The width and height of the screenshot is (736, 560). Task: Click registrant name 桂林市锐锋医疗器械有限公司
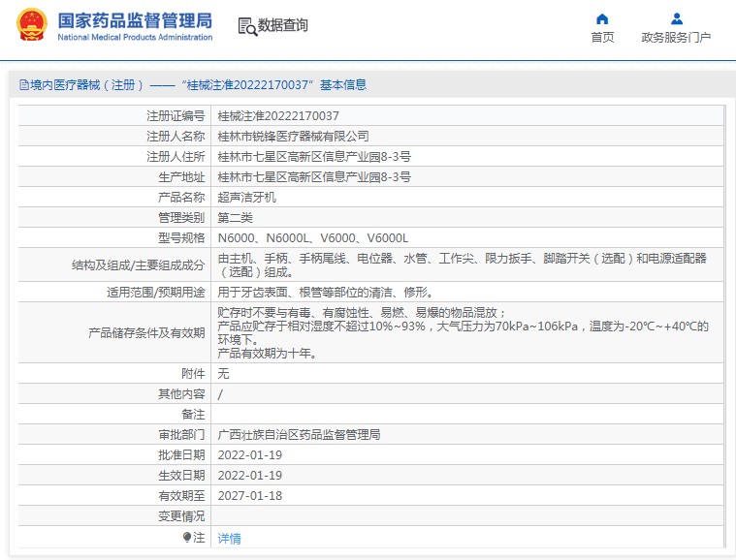click(x=293, y=136)
